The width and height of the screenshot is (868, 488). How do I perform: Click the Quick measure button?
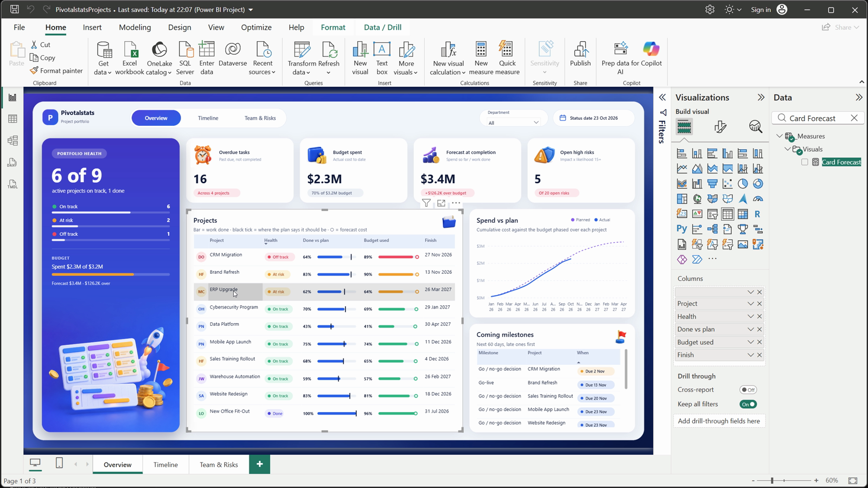(507, 59)
